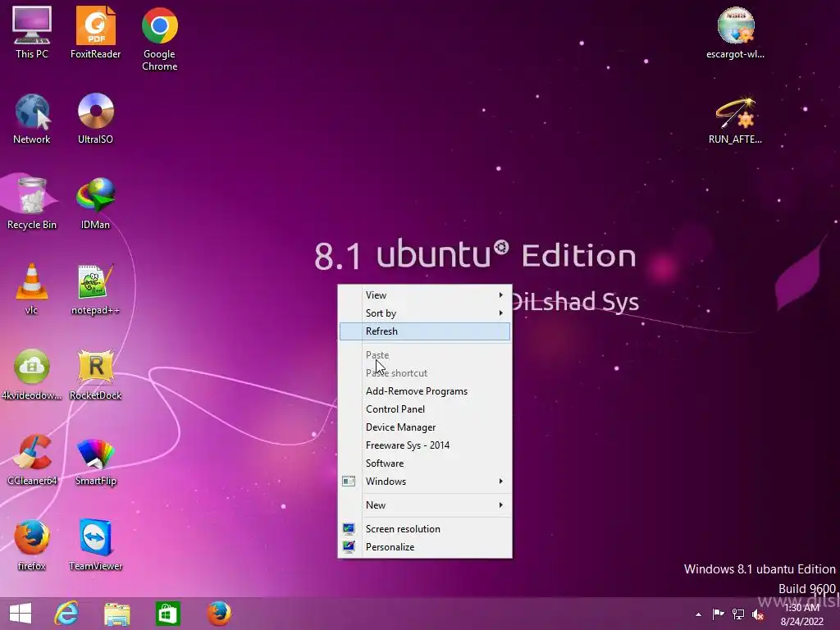Open Google Chrome desktop shortcut

pos(160,39)
